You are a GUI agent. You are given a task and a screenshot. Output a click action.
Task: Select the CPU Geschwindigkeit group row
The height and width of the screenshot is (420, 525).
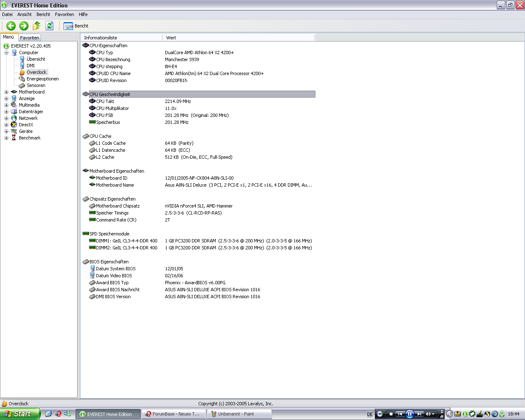(x=199, y=94)
